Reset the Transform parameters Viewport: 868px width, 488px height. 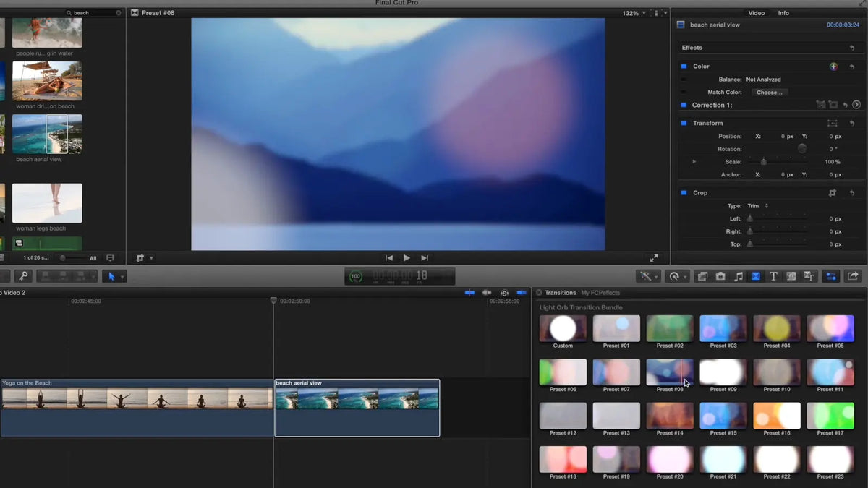(852, 124)
